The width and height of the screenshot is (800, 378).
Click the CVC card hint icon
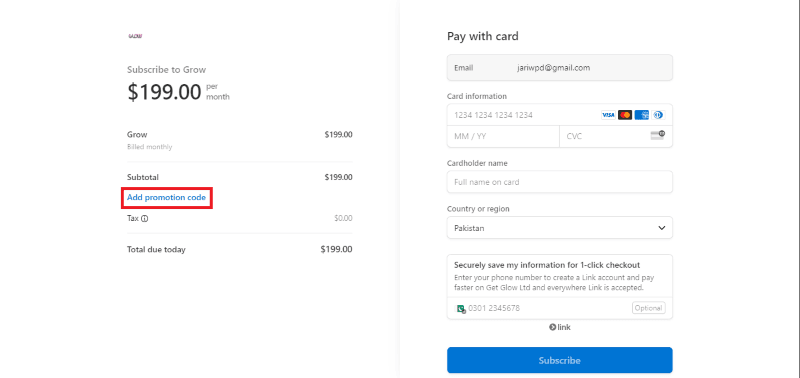tap(658, 135)
